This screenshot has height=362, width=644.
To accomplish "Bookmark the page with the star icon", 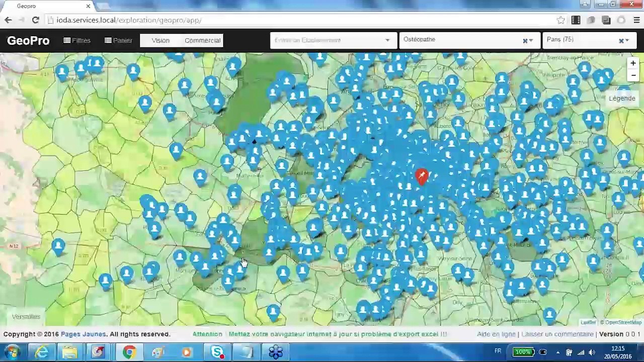I will tap(560, 20).
